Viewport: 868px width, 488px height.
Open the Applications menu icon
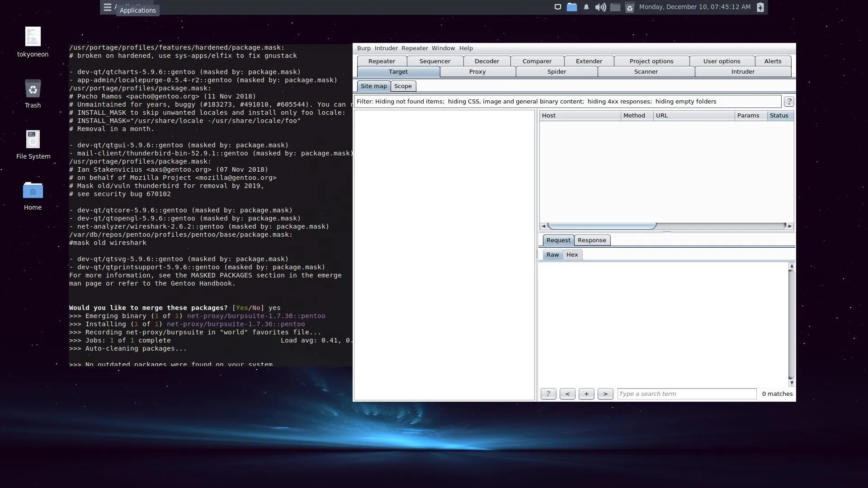(108, 7)
